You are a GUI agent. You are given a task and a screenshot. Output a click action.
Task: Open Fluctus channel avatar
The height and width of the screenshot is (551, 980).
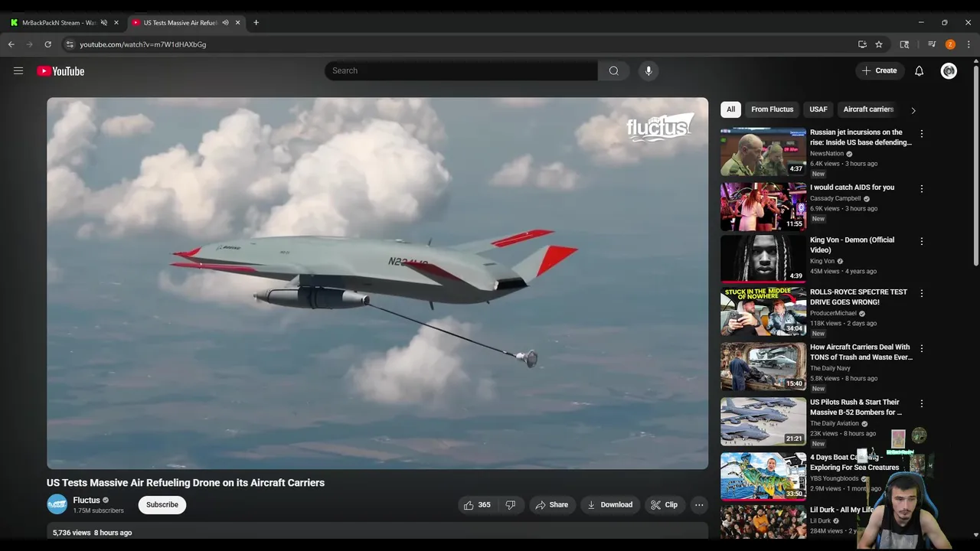click(x=57, y=504)
